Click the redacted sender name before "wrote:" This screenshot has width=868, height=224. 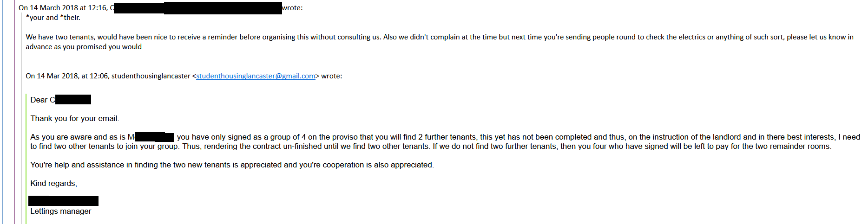(x=198, y=8)
